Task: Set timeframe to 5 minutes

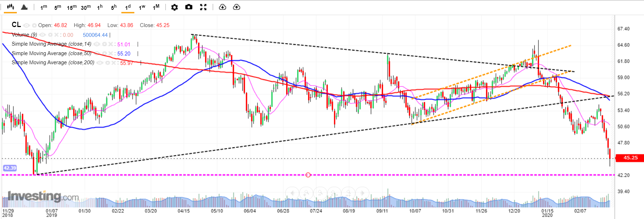Action: click(x=58, y=7)
